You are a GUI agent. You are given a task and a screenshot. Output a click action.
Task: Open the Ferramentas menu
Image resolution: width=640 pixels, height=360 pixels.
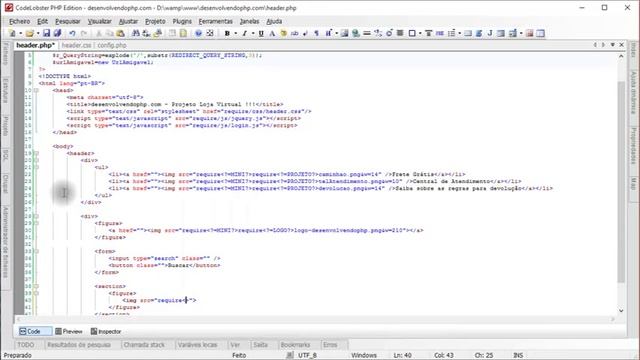pyautogui.click(x=216, y=21)
